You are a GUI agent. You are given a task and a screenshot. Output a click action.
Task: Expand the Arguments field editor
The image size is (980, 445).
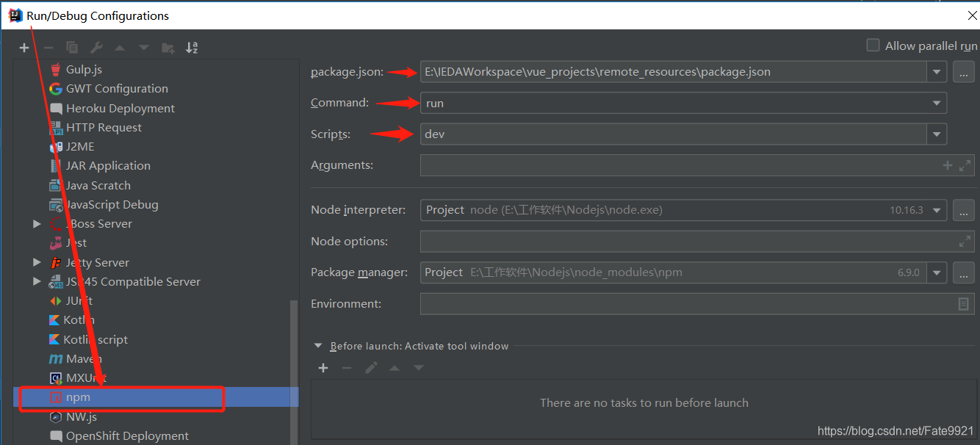[x=965, y=166]
